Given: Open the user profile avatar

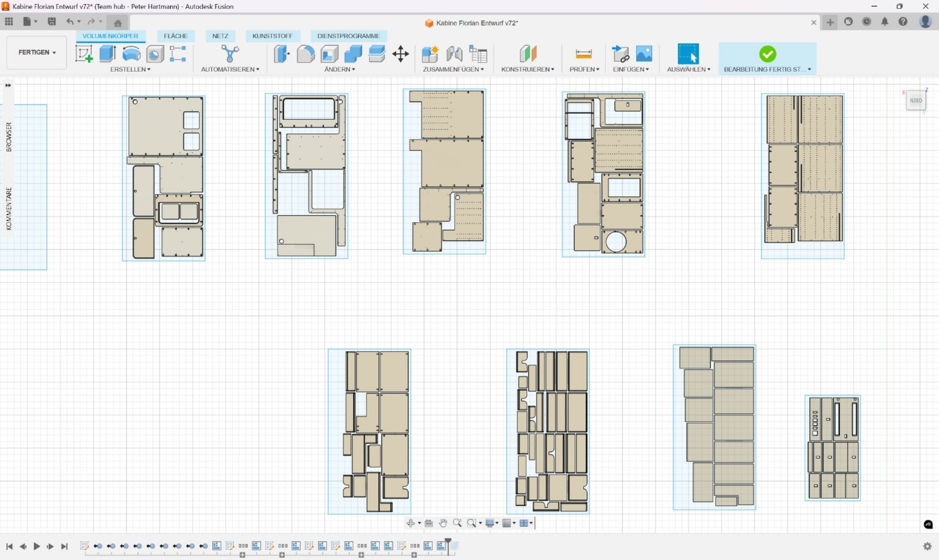Looking at the screenshot, I should 925,22.
